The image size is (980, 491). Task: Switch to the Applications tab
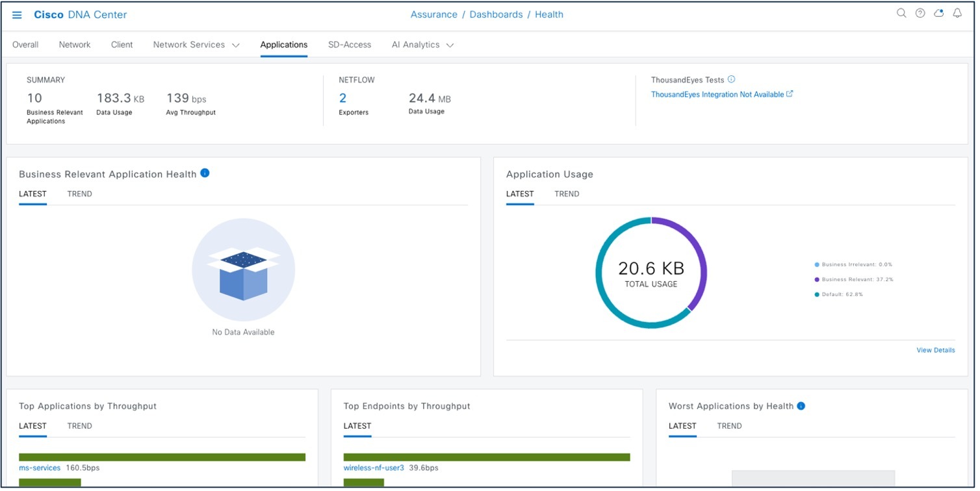(284, 44)
